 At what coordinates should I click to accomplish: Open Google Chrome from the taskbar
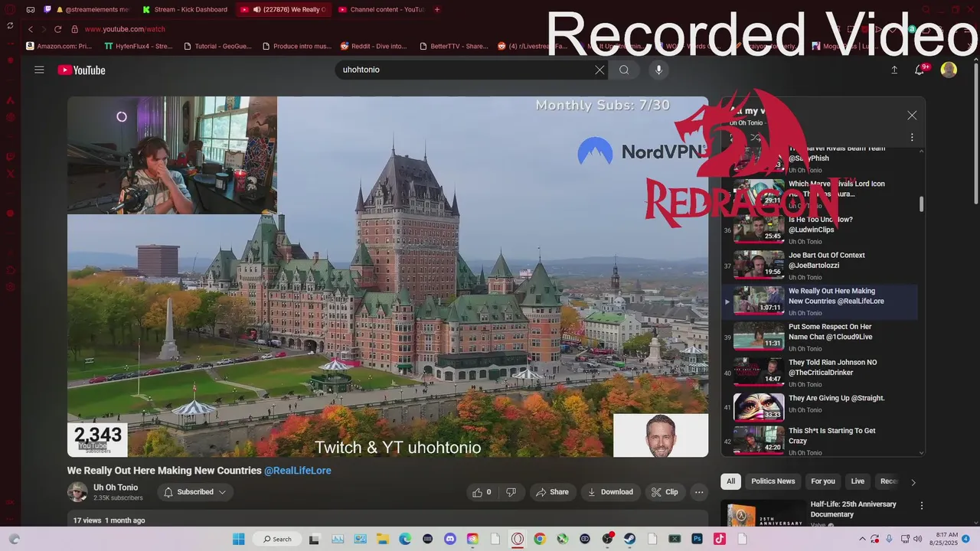tap(540, 539)
